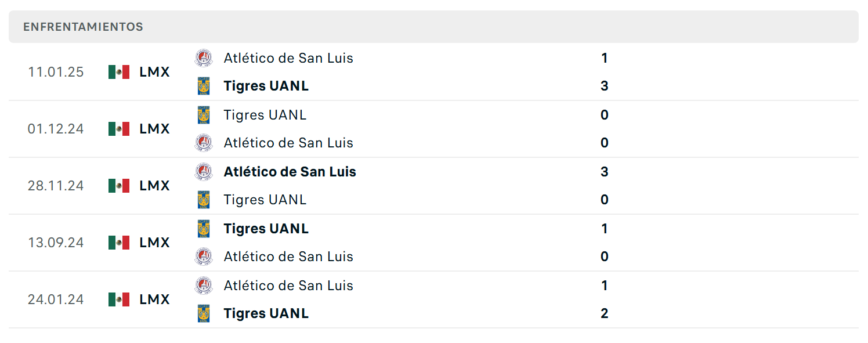Select LMX league label for 01.12.24 match
This screenshot has width=868, height=343.
[x=155, y=129]
